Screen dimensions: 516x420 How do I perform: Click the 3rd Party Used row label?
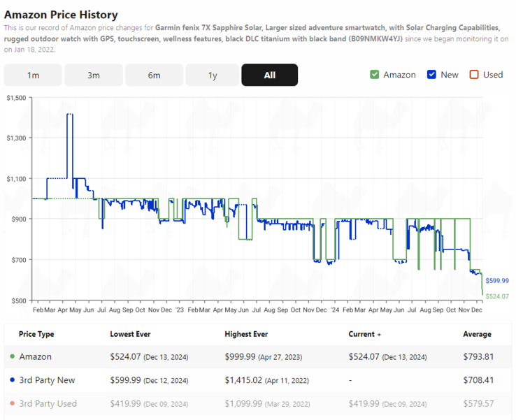[48, 403]
